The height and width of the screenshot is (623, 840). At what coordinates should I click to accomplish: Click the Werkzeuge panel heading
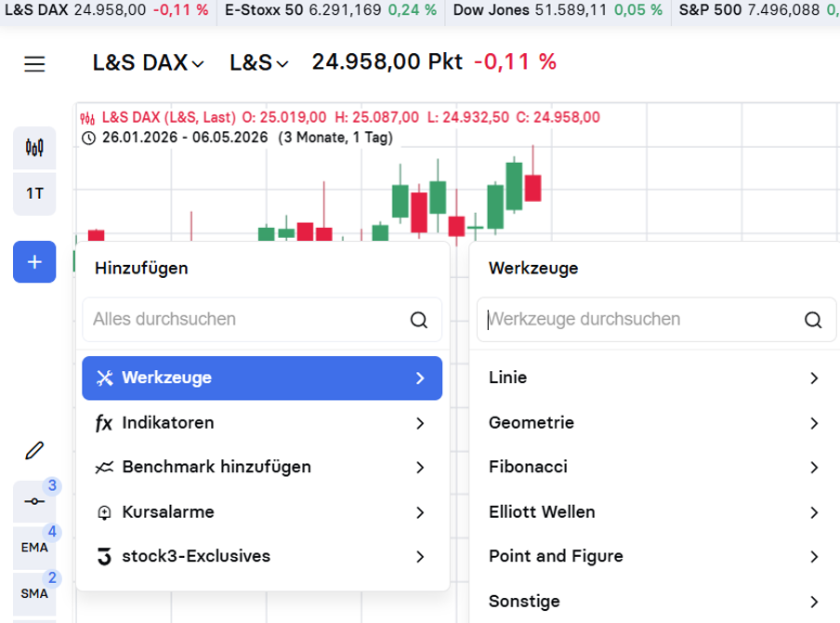[533, 268]
